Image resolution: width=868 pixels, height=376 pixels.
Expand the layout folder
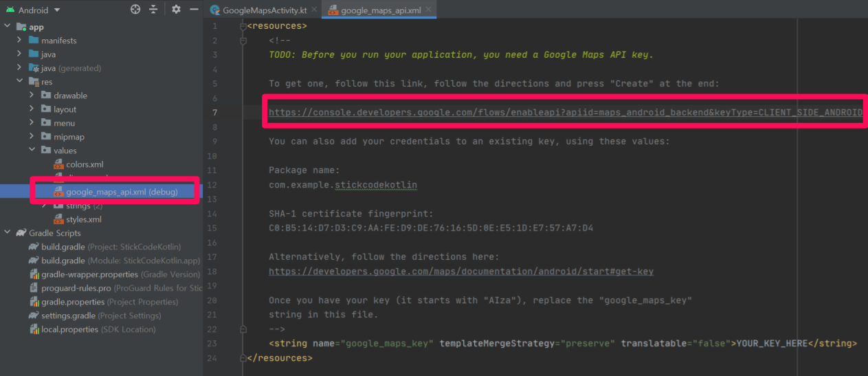pos(32,109)
